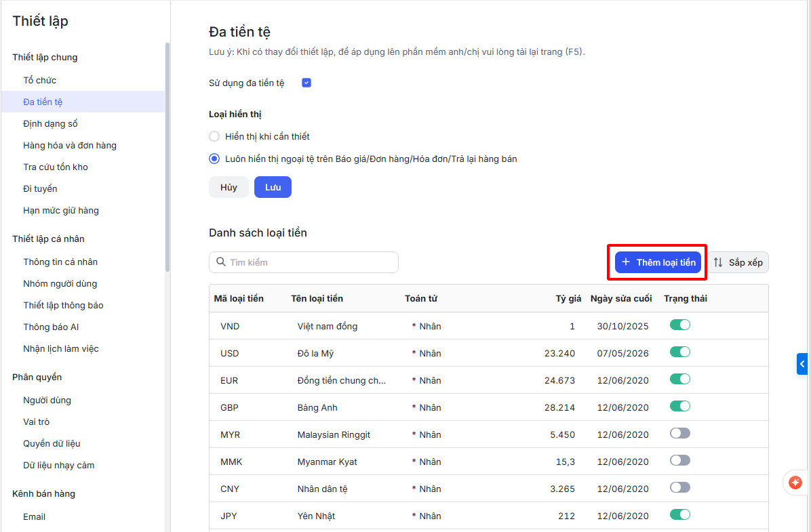Select Luôn hiển thị ngoại tệ radio option

click(214, 159)
